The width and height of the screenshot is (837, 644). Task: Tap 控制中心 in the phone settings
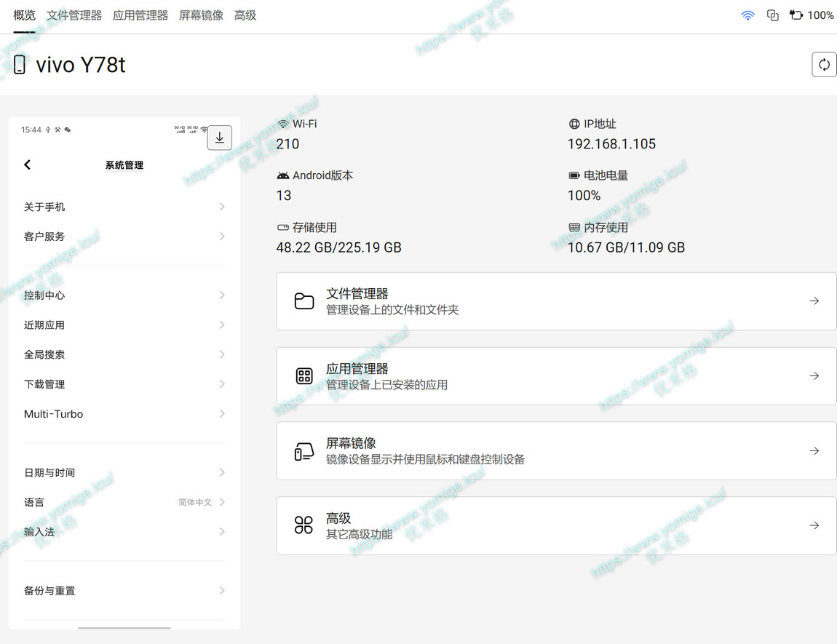point(44,295)
